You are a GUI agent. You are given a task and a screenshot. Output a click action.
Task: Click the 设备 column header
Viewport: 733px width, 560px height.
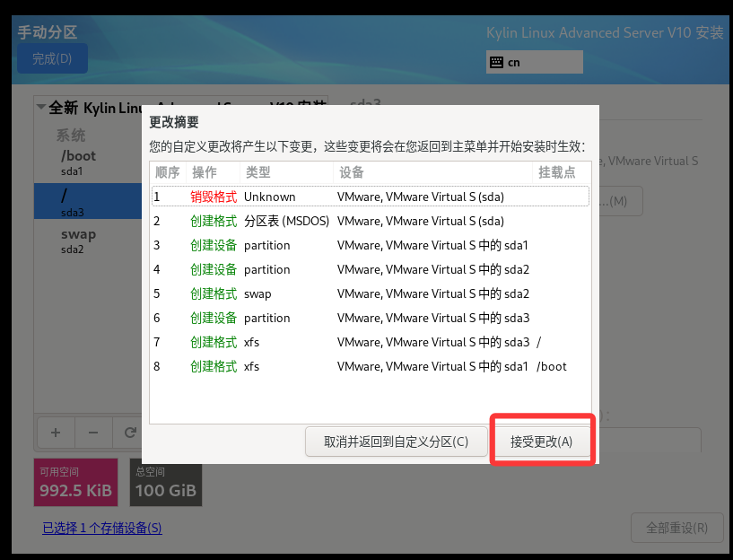(x=351, y=172)
